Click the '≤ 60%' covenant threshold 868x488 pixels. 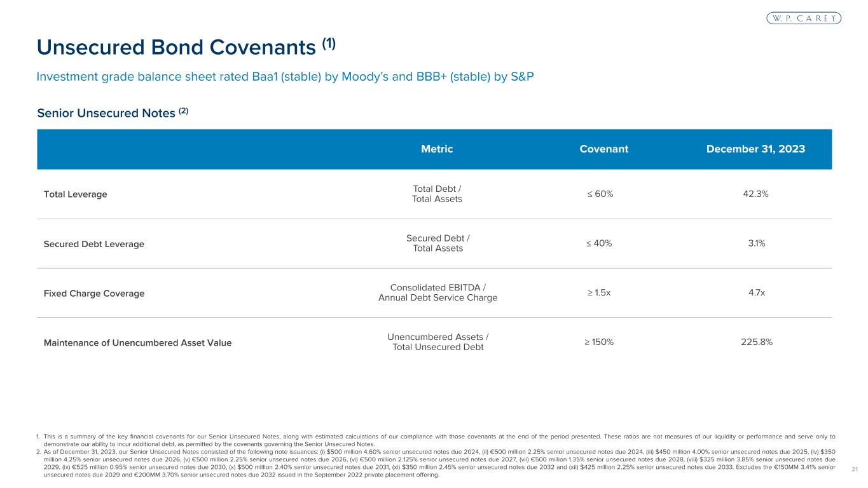(599, 194)
